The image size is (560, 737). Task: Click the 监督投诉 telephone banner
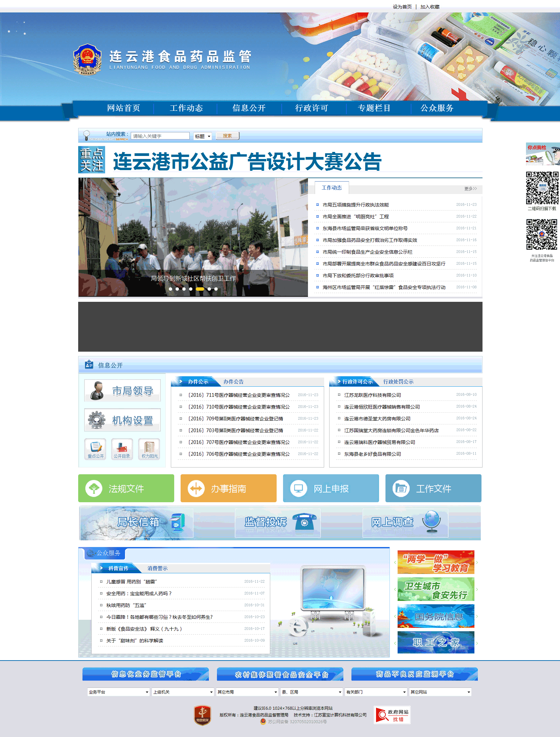(x=278, y=522)
